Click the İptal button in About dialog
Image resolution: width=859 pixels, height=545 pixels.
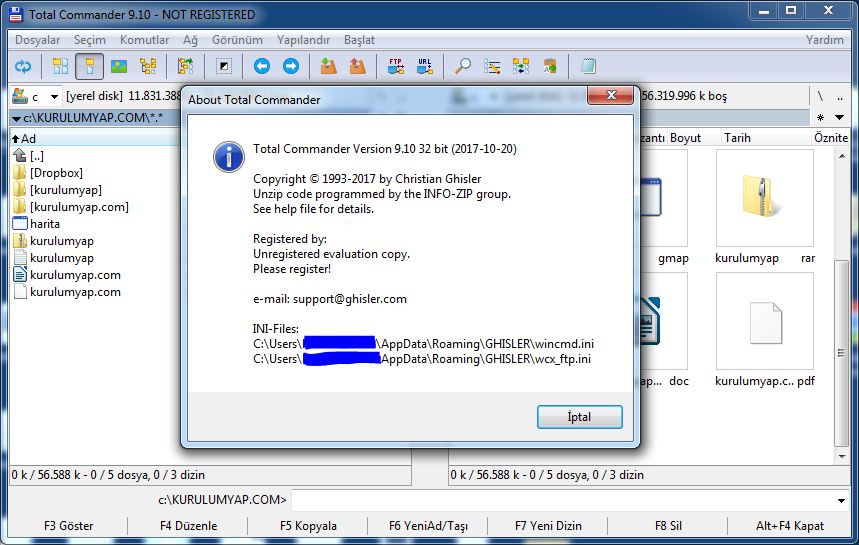[580, 417]
